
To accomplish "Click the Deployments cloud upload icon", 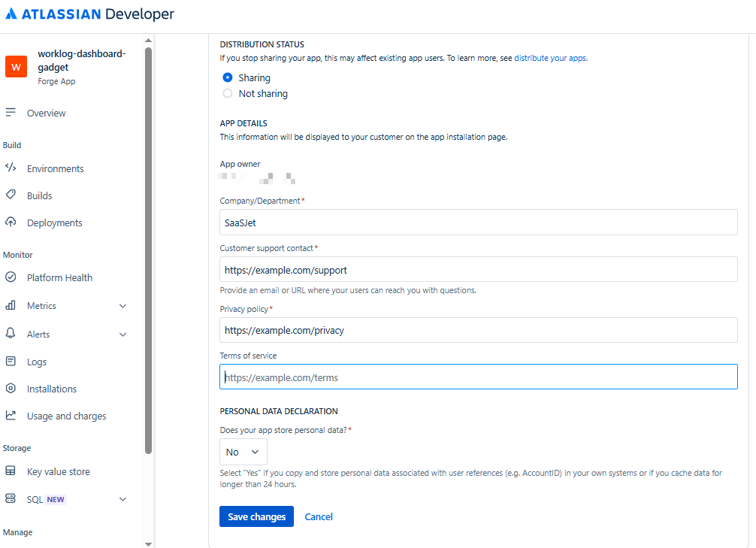I will pyautogui.click(x=11, y=223).
